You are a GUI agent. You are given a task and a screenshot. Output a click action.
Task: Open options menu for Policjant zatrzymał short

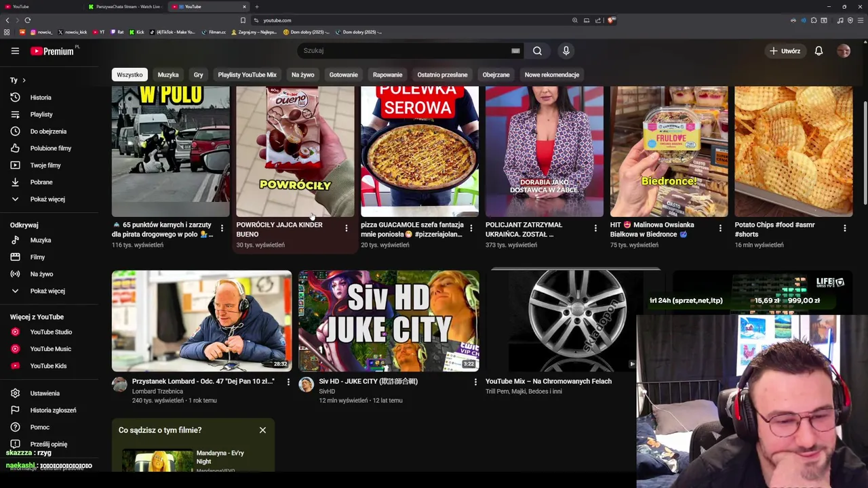point(595,228)
